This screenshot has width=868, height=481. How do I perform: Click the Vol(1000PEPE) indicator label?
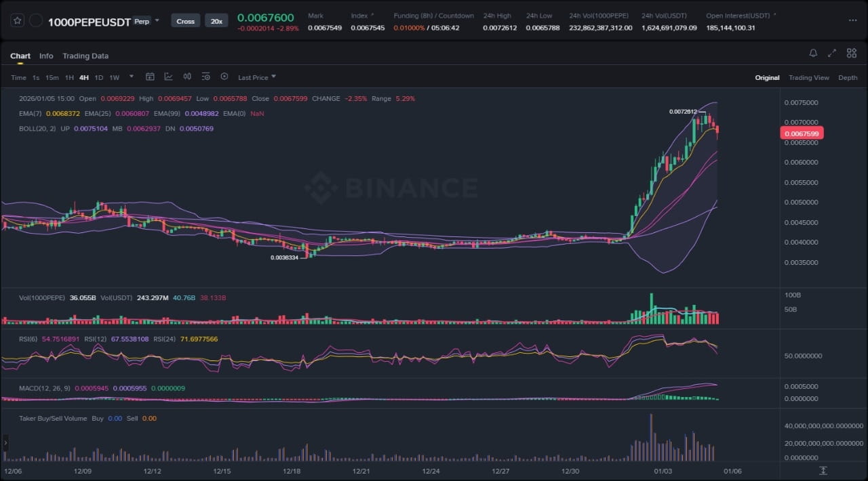click(x=42, y=297)
